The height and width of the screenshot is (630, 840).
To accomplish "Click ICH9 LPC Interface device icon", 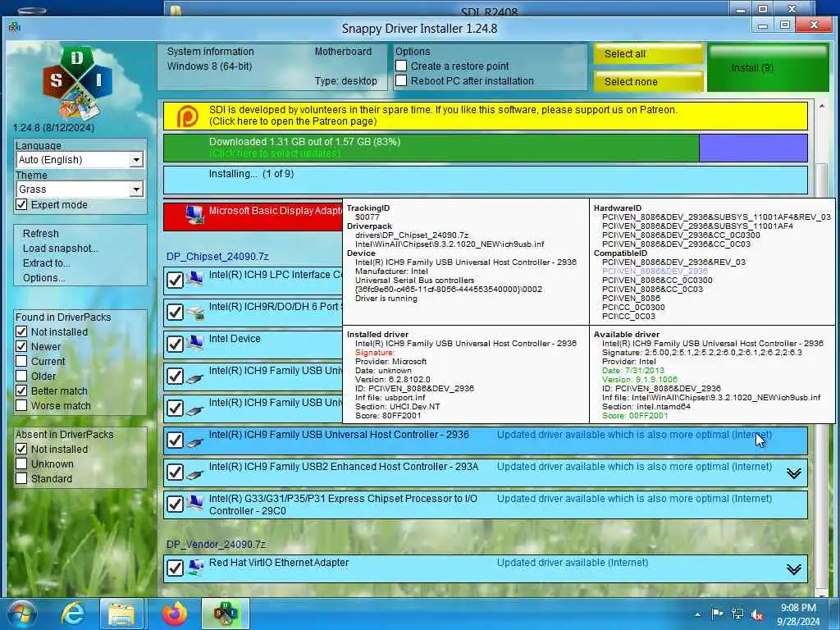I will (195, 279).
